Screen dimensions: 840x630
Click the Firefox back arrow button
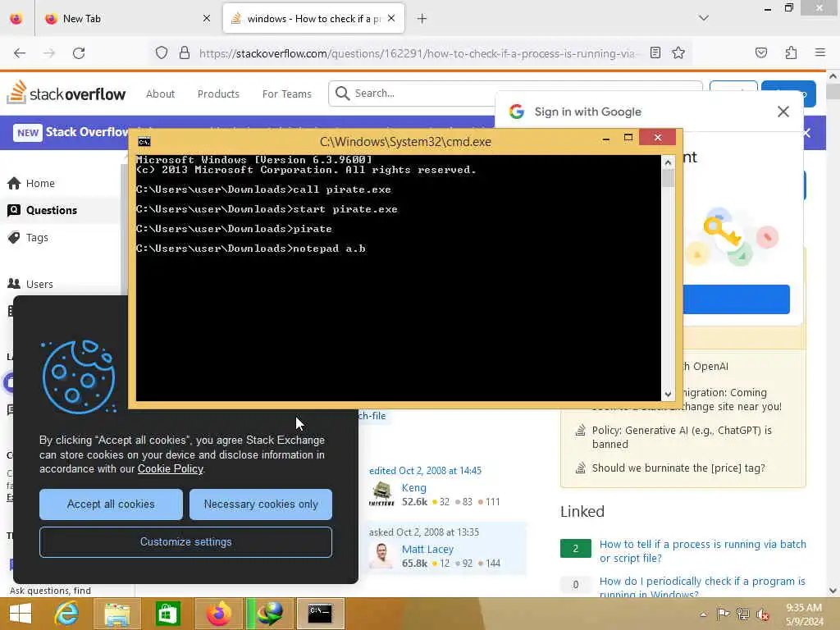click(20, 53)
